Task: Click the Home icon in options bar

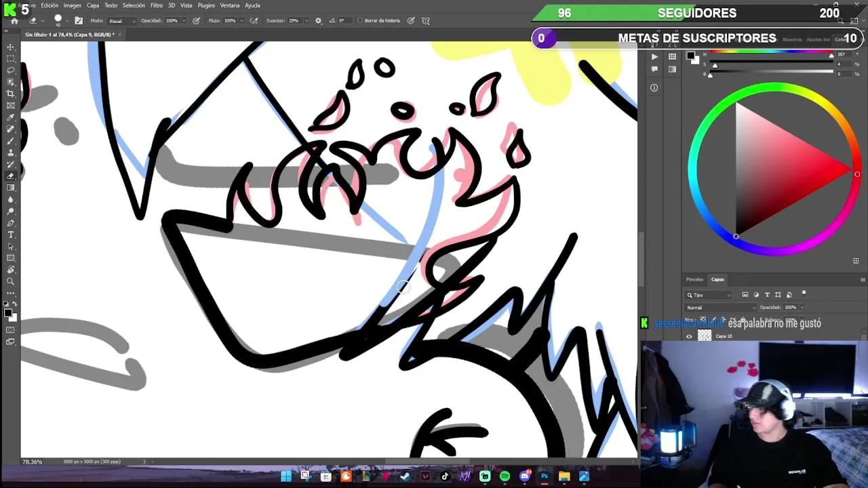Action: click(14, 21)
